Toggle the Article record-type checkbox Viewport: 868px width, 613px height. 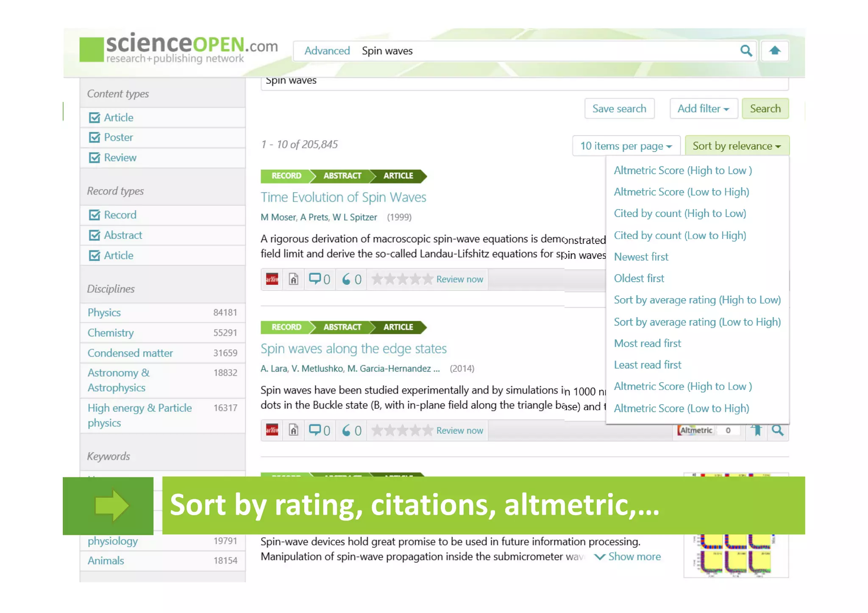pyautogui.click(x=94, y=255)
